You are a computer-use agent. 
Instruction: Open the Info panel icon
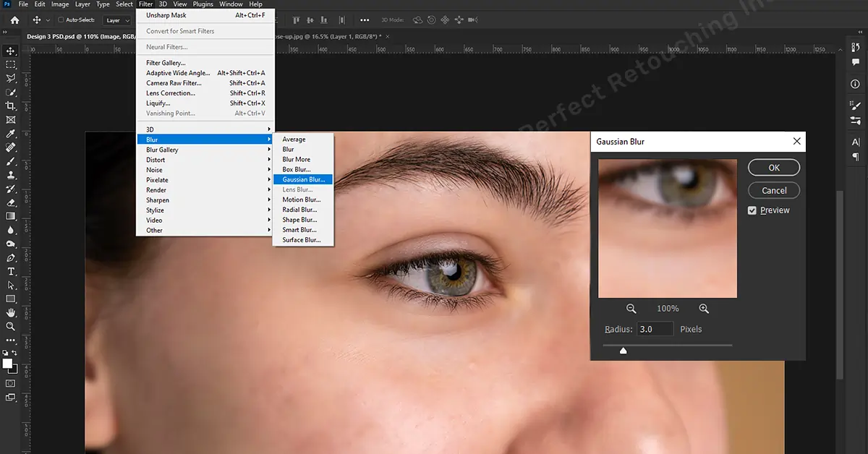[x=856, y=85]
